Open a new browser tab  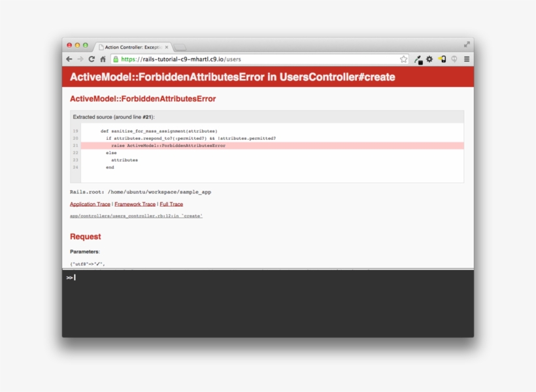180,47
